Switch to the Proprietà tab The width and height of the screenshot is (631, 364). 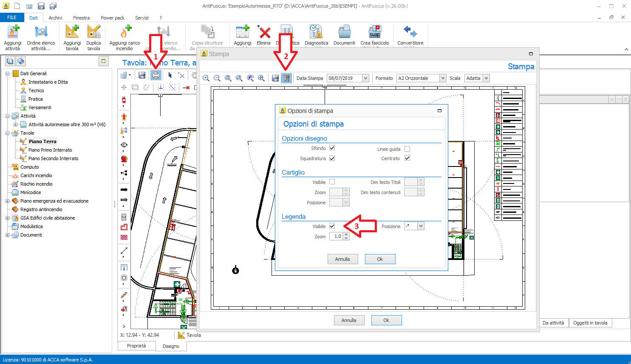point(136,346)
